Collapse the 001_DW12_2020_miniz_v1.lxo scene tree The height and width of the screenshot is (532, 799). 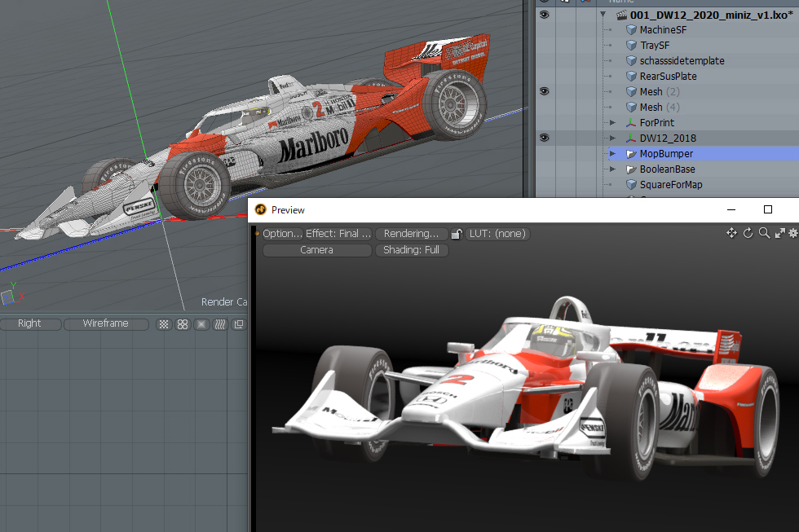pyautogui.click(x=603, y=15)
